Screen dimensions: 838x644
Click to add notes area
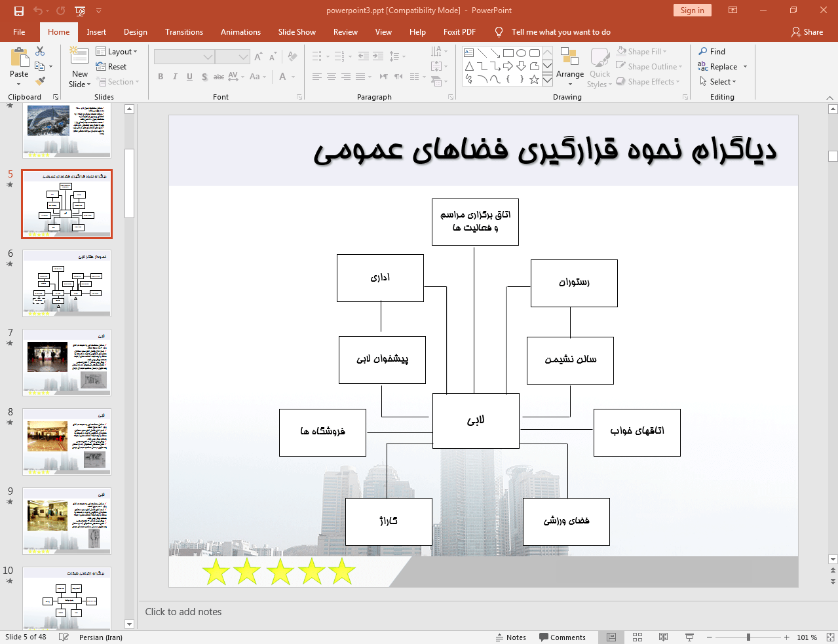(x=485, y=612)
